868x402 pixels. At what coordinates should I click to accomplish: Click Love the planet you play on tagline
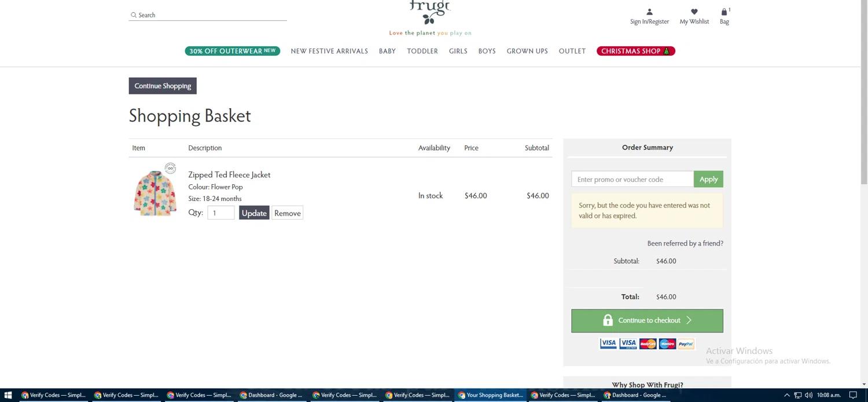point(430,33)
